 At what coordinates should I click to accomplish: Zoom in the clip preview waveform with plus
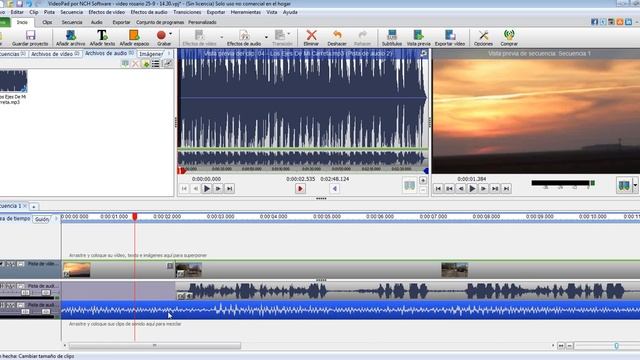[423, 180]
